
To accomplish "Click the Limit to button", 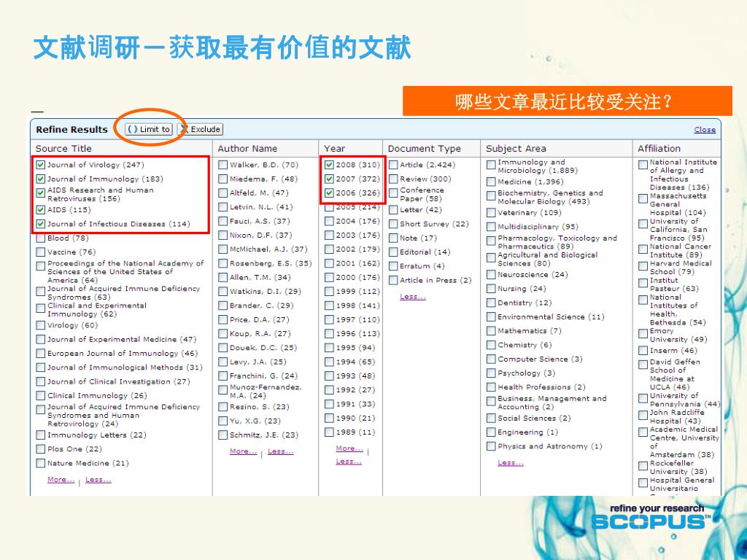I will pos(149,129).
